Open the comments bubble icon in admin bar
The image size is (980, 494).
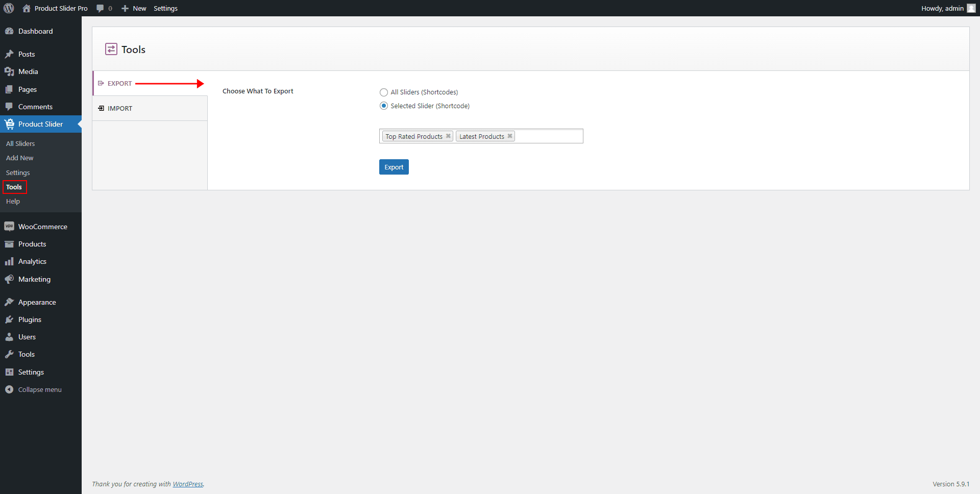coord(100,8)
